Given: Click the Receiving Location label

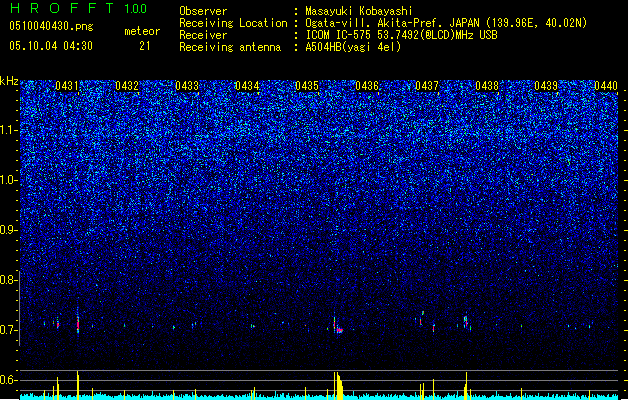Looking at the screenshot, I should (233, 23).
